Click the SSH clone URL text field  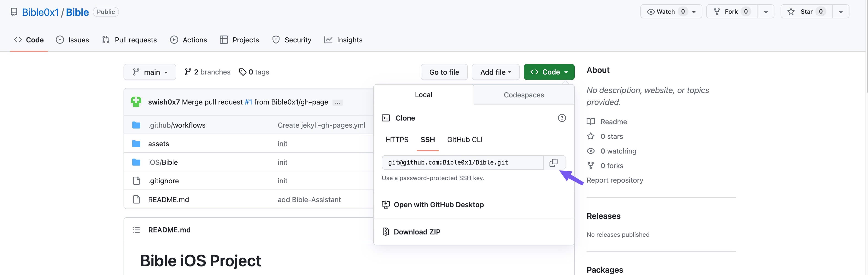click(x=463, y=163)
